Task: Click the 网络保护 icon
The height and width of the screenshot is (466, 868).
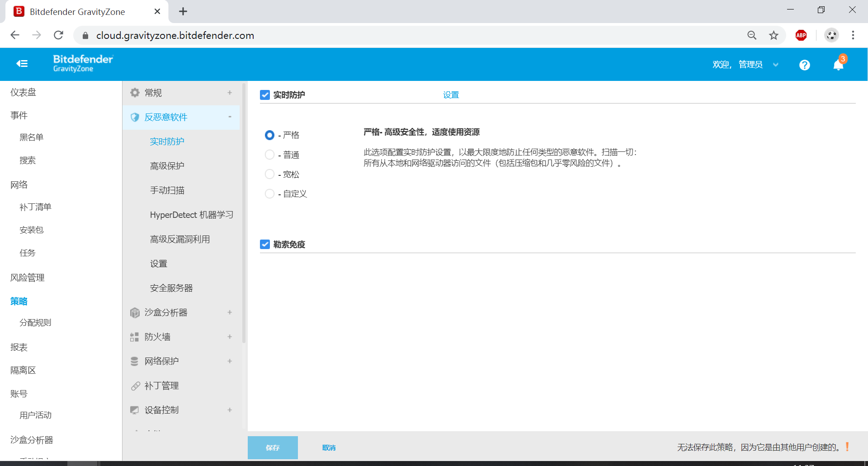Action: pyautogui.click(x=135, y=362)
